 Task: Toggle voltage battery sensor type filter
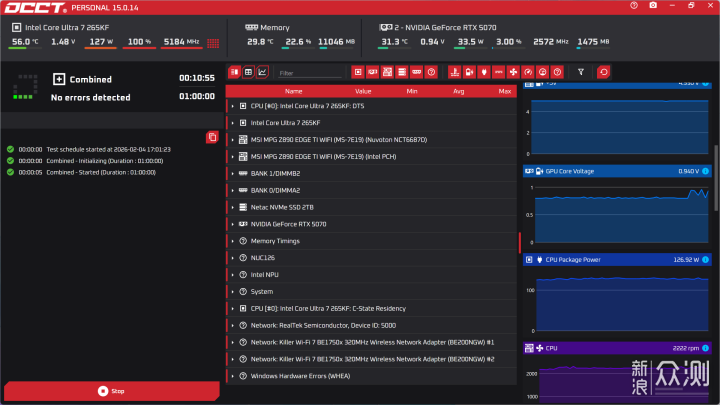coord(469,72)
